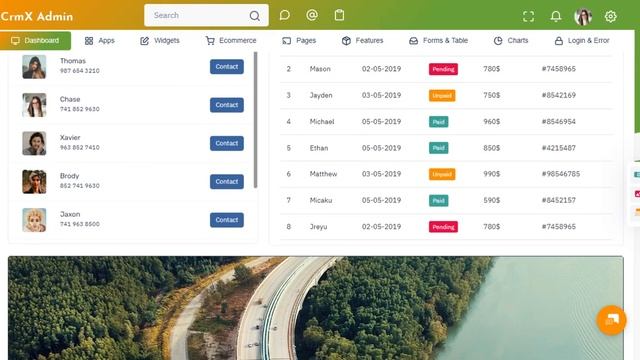Open the chat bubble icon in header
This screenshot has height=360, width=640.
[284, 16]
